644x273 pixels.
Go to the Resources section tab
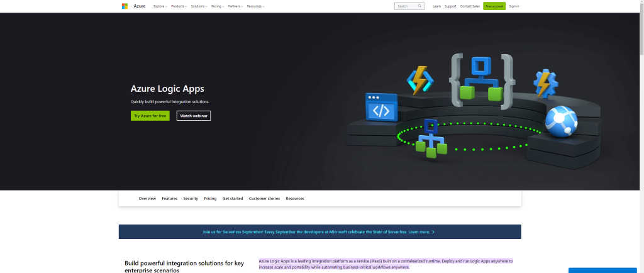(295, 199)
